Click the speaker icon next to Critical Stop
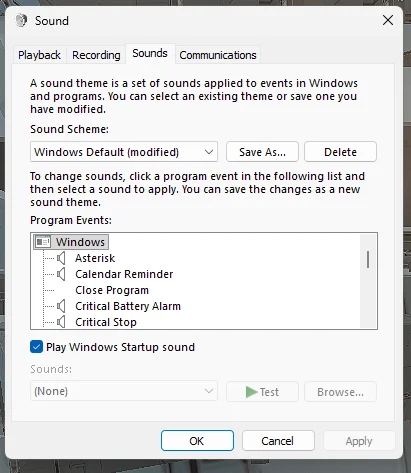 61,322
